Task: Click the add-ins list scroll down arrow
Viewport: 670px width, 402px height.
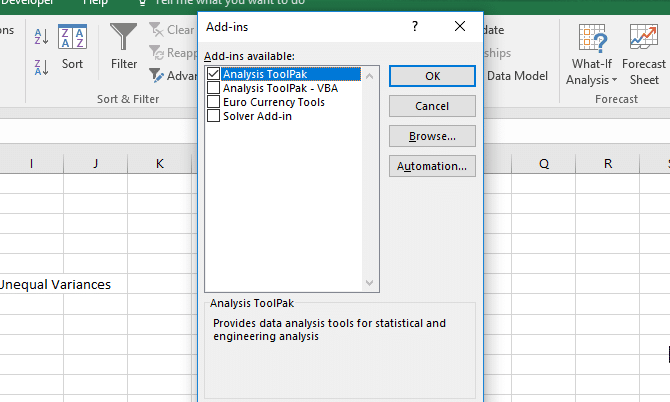Action: tap(370, 283)
